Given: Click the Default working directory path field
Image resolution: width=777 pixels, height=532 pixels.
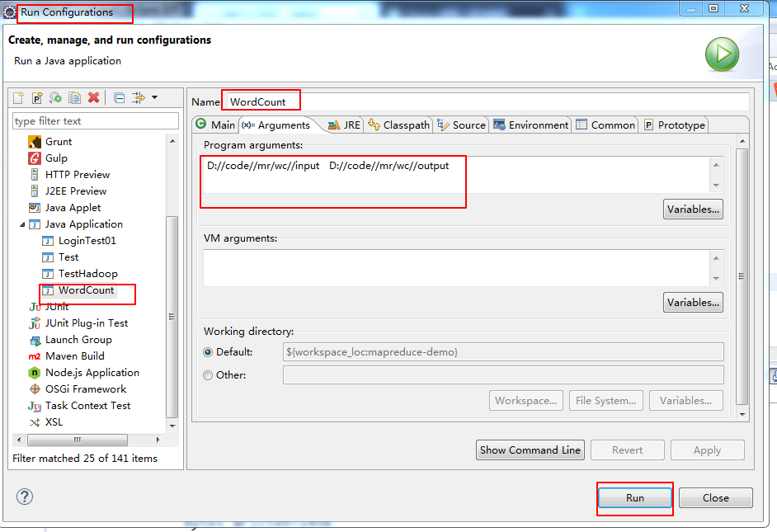Looking at the screenshot, I should 503,351.
